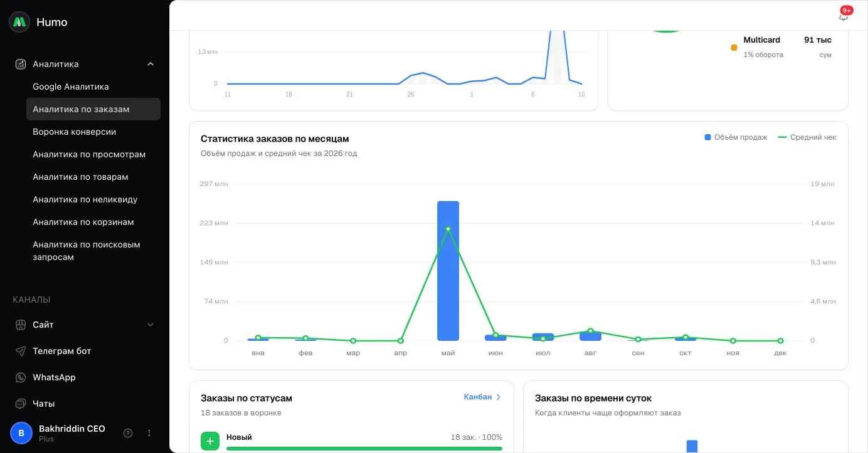
Task: Click the Телеграм бот plane icon
Action: point(21,351)
